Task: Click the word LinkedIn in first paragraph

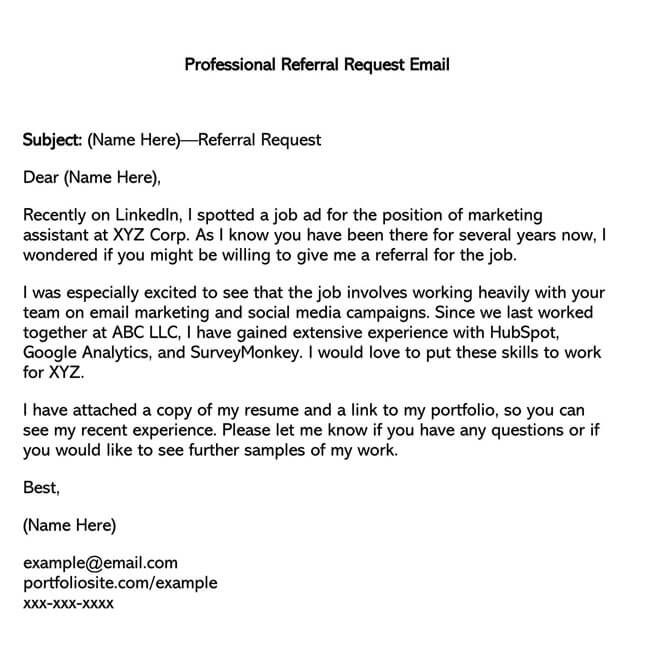Action: click(x=148, y=215)
